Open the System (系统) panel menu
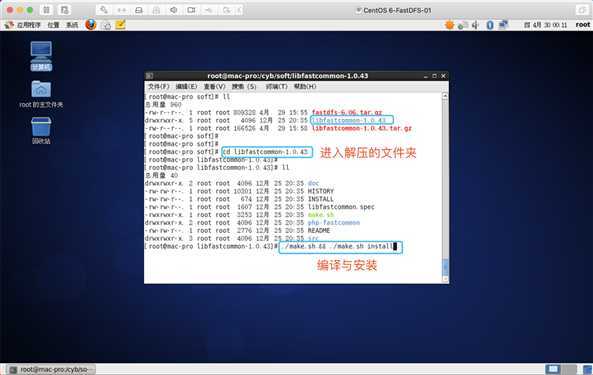This screenshot has width=593, height=375. click(72, 25)
